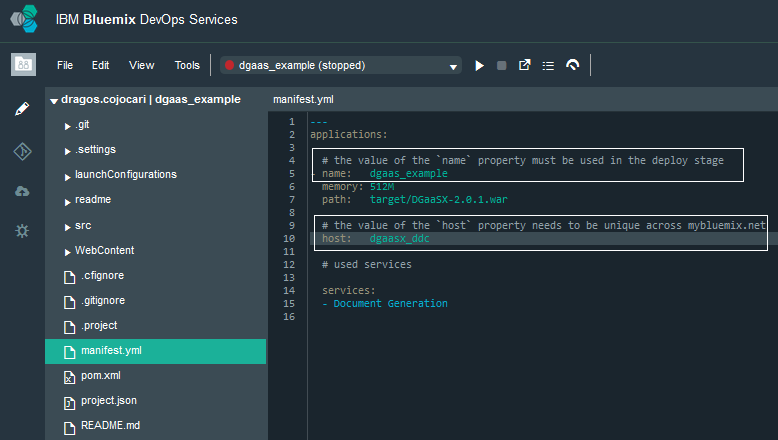Click line number 16 in the gutter
The height and width of the screenshot is (440, 778).
pyautogui.click(x=289, y=316)
